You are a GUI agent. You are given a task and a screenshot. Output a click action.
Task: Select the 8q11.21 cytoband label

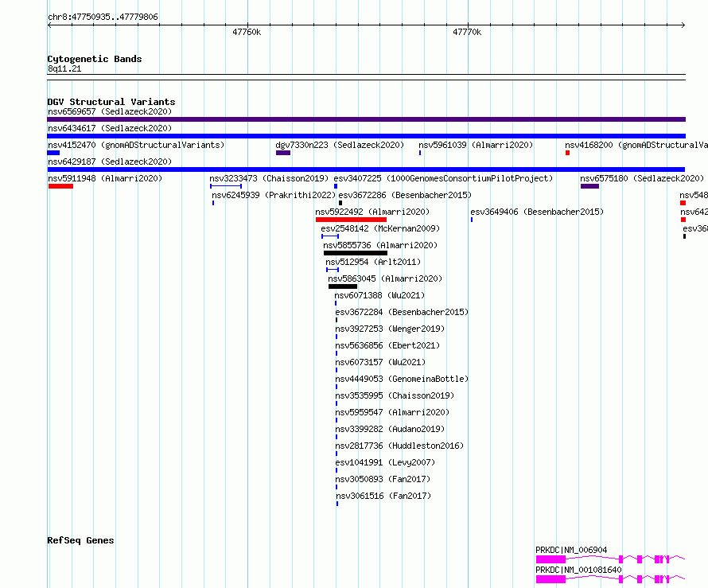click(64, 68)
